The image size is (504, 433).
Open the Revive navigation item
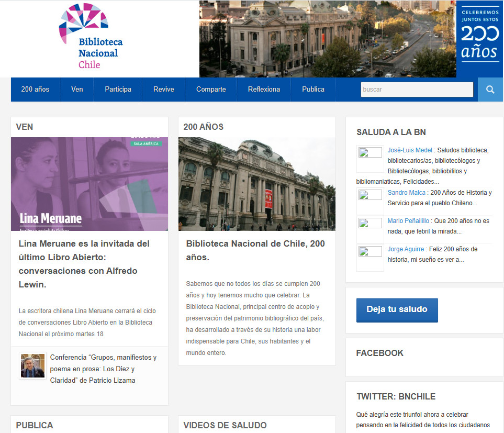tap(163, 90)
